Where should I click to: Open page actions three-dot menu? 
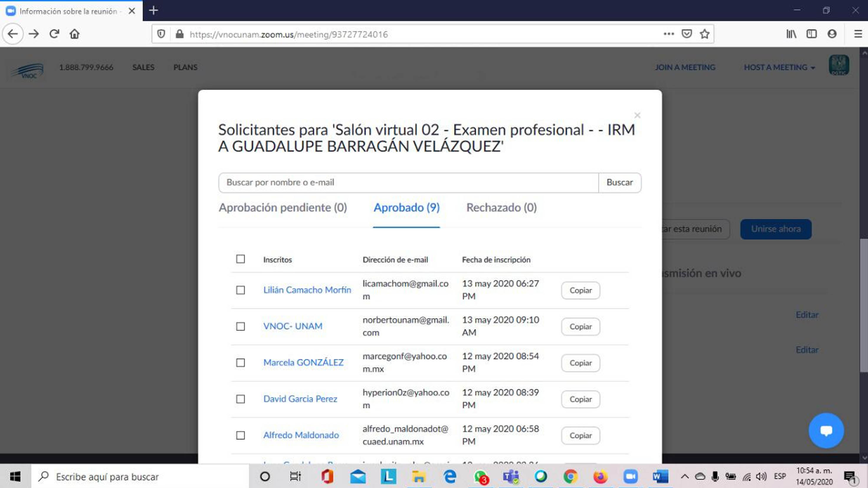pyautogui.click(x=669, y=34)
